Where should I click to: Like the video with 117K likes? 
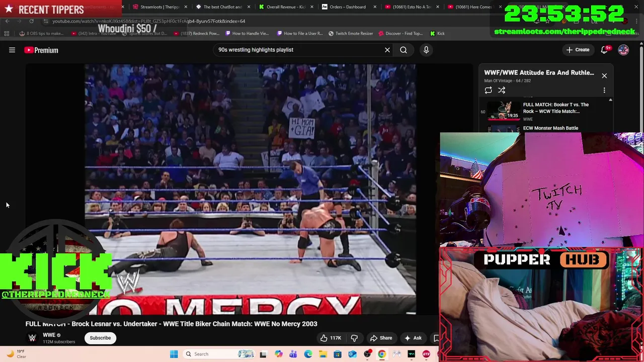point(331,338)
